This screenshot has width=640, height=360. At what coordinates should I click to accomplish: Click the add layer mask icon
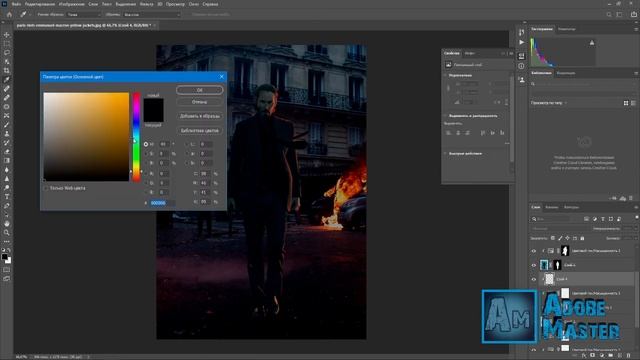pyautogui.click(x=593, y=356)
